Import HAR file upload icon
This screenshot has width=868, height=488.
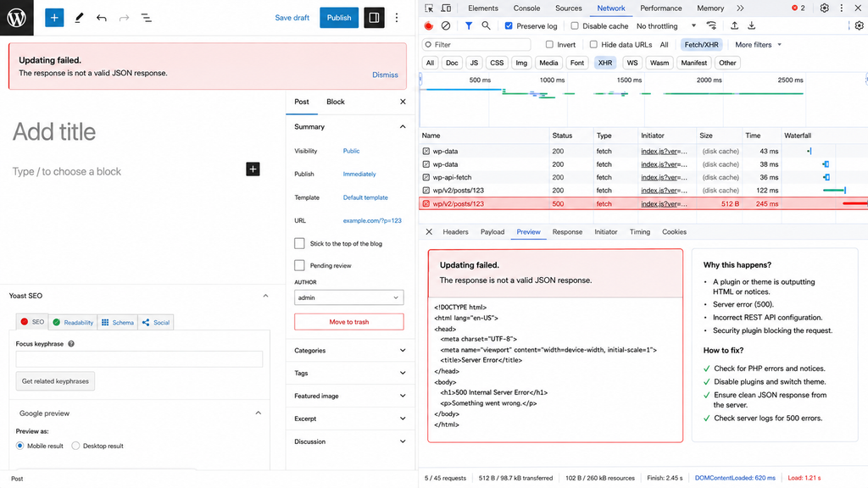734,25
